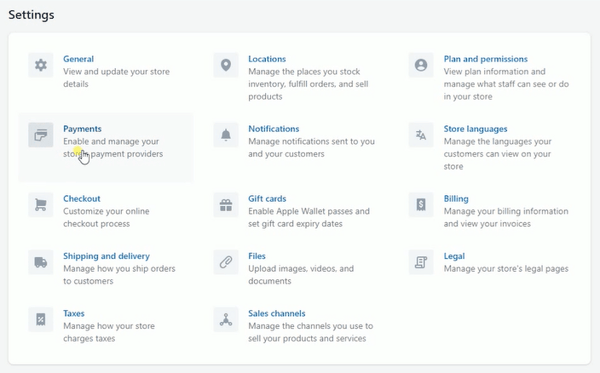Click 'View plan information and manage' description
600x373 pixels.
506,84
